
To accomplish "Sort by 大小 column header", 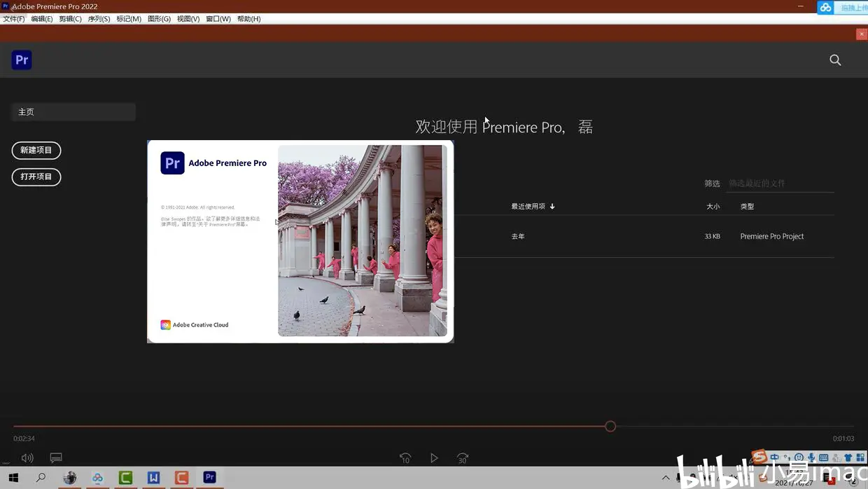I will pos(713,207).
